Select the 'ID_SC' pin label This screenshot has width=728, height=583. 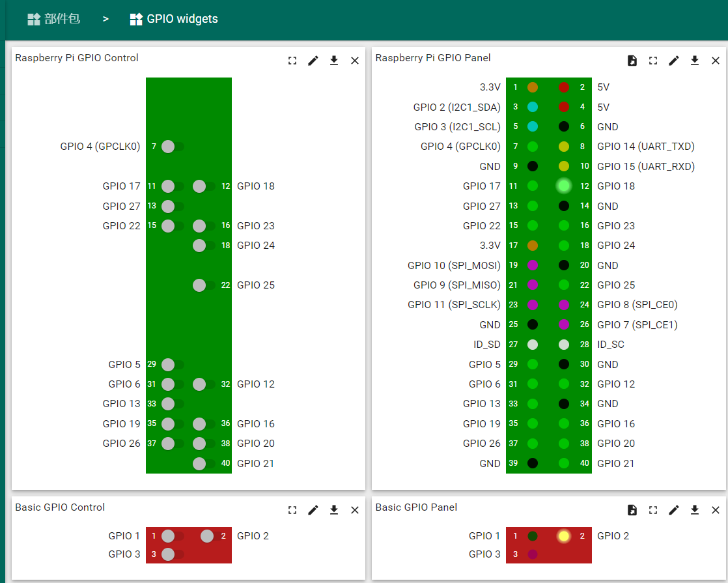tap(611, 345)
